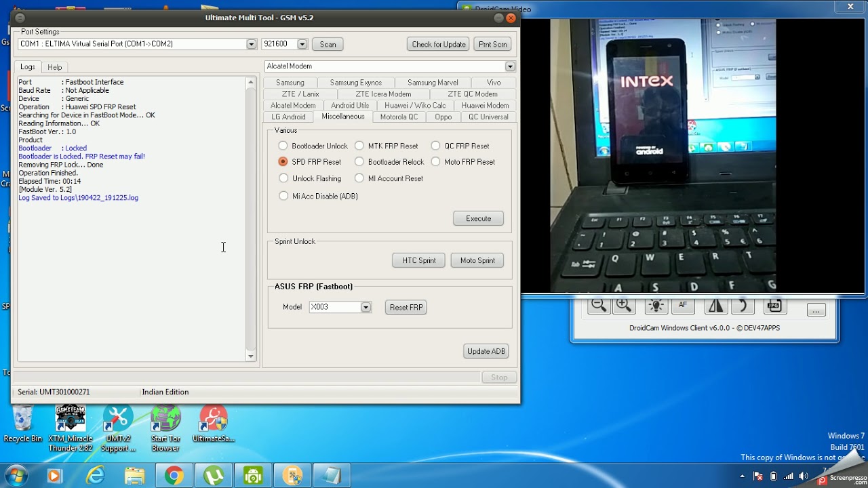Open QC Universal tab
This screenshot has height=488, width=868.
[488, 117]
